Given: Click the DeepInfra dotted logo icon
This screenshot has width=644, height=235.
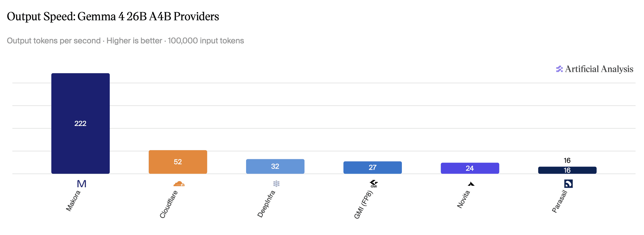Looking at the screenshot, I should click(x=276, y=184).
